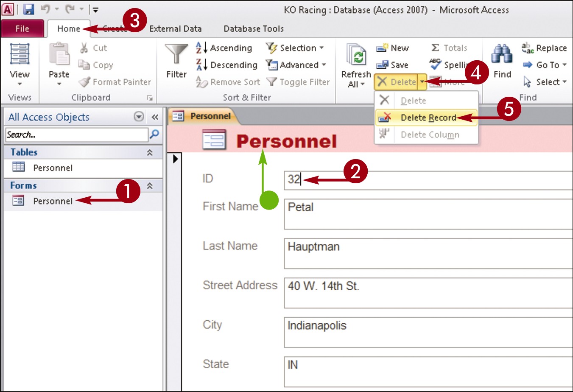Open the File tab

[22, 29]
